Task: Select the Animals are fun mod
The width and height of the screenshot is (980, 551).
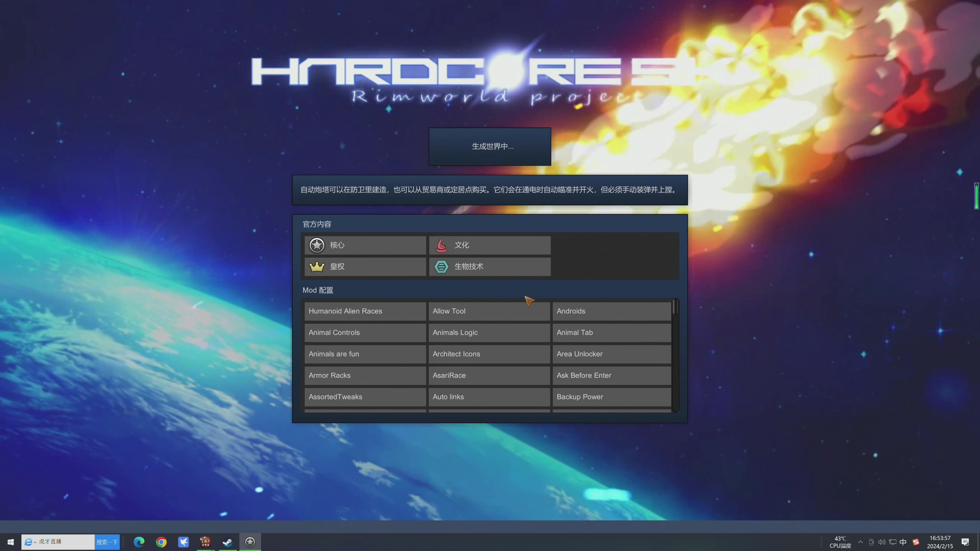Action: [365, 354]
